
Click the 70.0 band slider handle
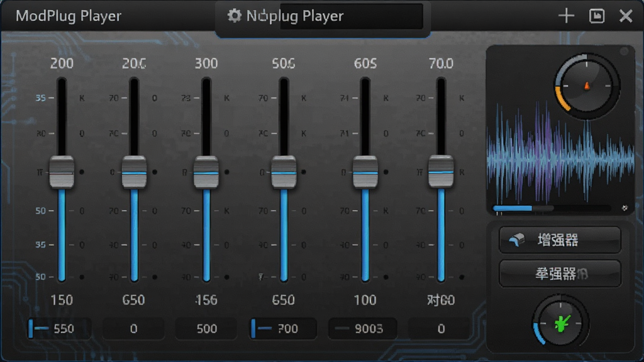(x=441, y=172)
